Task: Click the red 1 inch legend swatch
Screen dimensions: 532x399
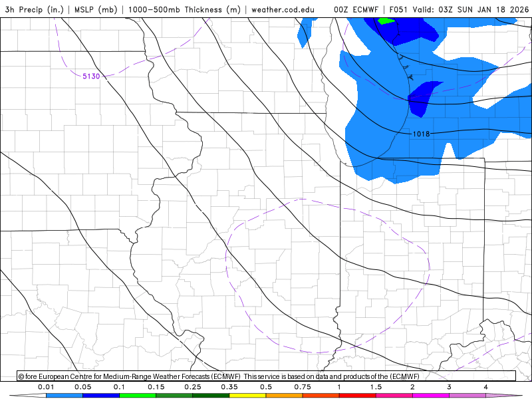Action: coord(357,396)
